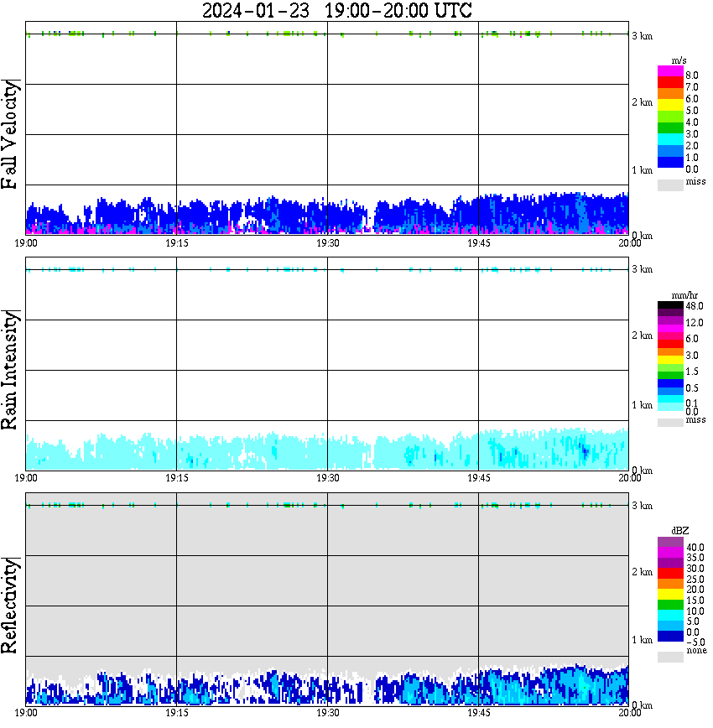Select the orange 20.0 dBZ legend swatch

[670, 585]
